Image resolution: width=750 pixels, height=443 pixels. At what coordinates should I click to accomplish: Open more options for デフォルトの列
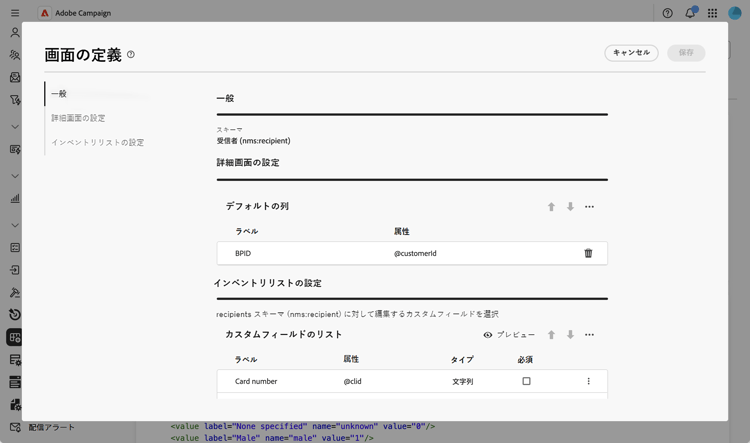589,207
